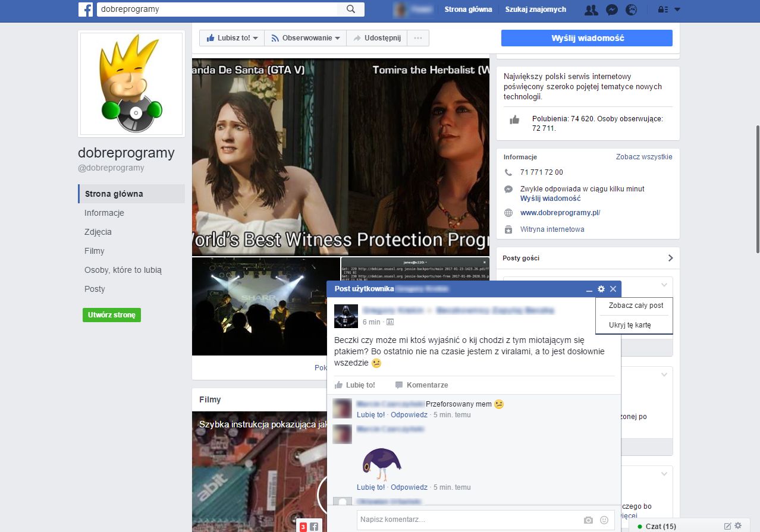Viewport: 760px width, 532px height.
Task: Like the purple bird sticker comment
Action: 371,487
